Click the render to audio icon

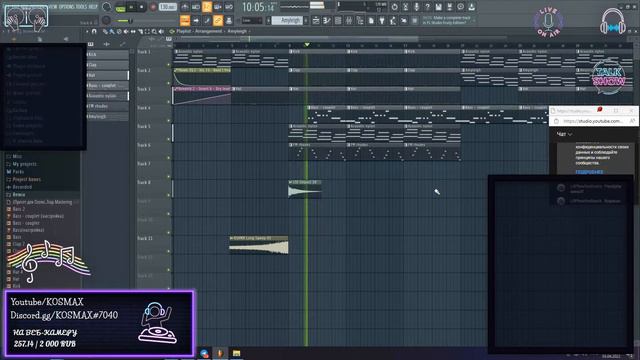pyautogui.click(x=449, y=7)
